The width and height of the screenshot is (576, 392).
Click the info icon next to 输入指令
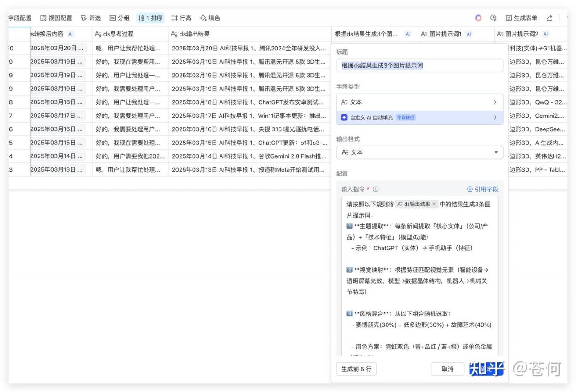point(376,189)
